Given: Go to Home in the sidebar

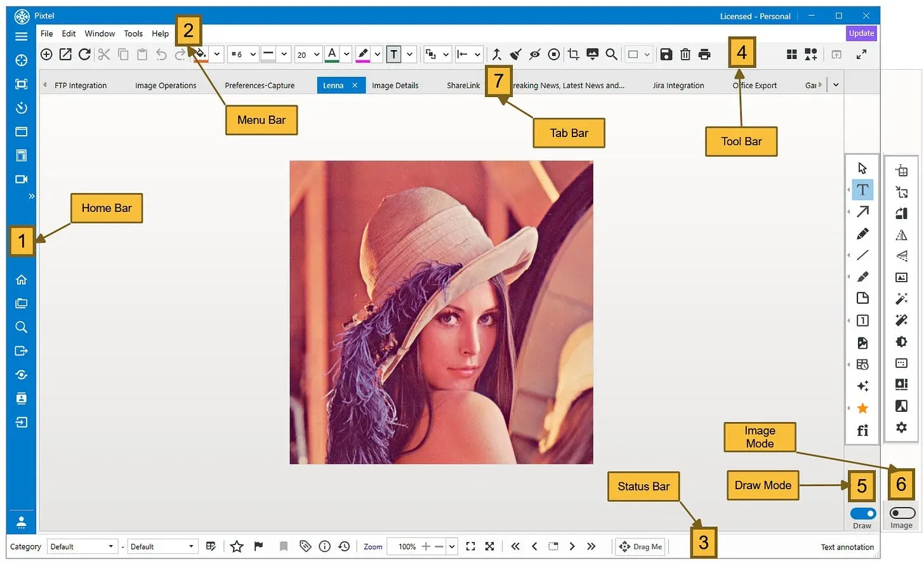Looking at the screenshot, I should click(21, 280).
